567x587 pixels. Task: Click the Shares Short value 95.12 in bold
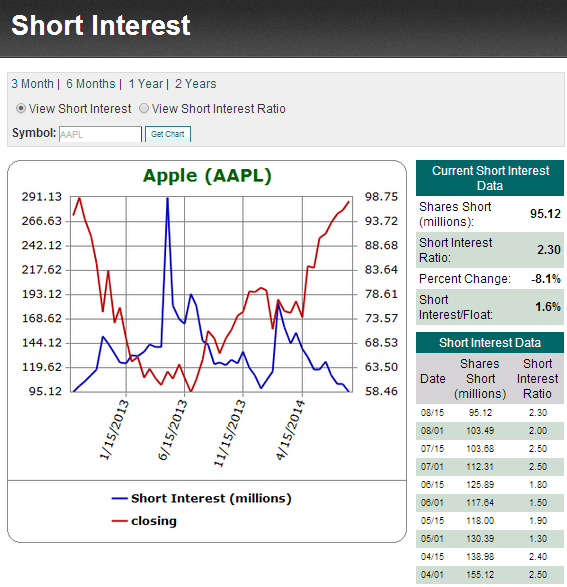545,214
